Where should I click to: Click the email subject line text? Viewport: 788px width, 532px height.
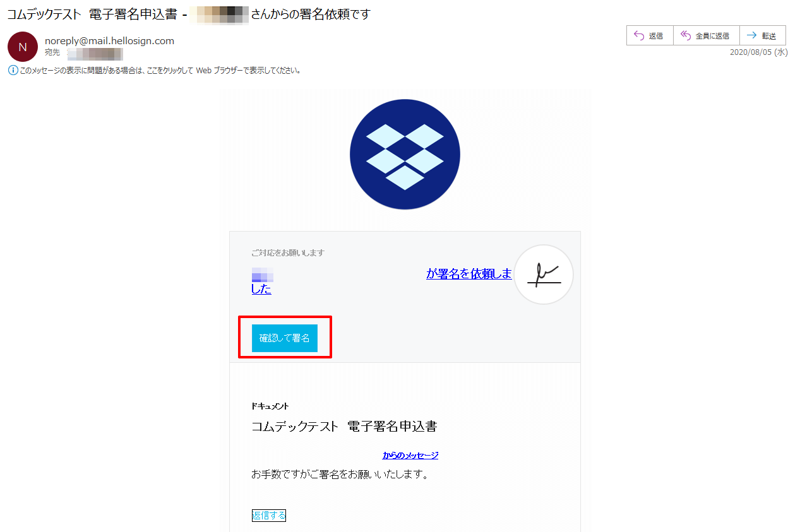pos(189,15)
